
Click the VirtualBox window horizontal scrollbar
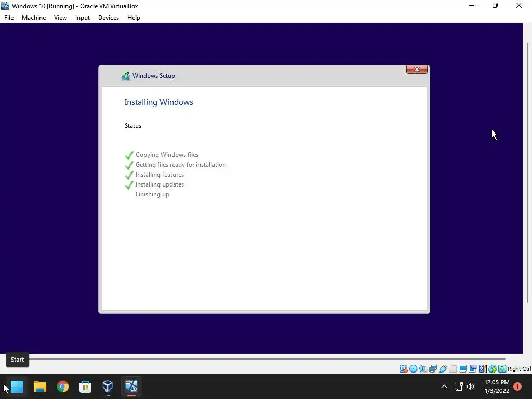click(268, 358)
